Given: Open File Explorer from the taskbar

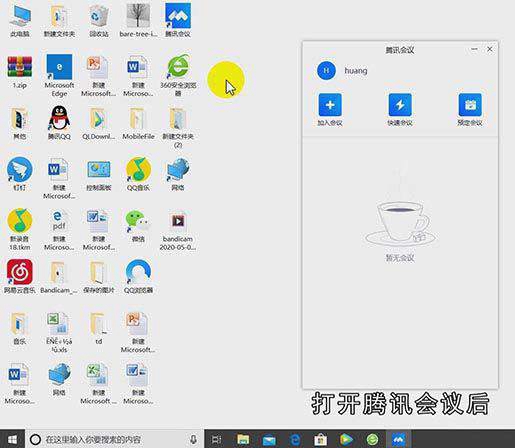Looking at the screenshot, I should point(243,439).
